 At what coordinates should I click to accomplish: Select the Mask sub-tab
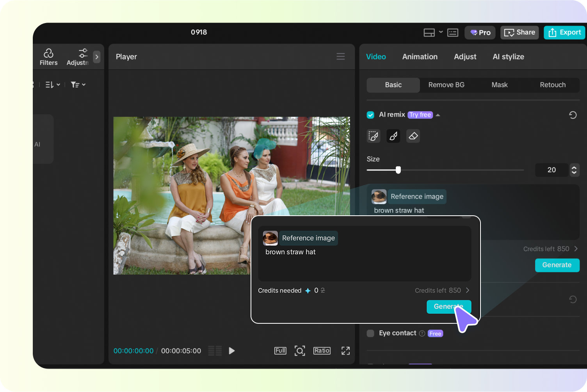point(500,85)
